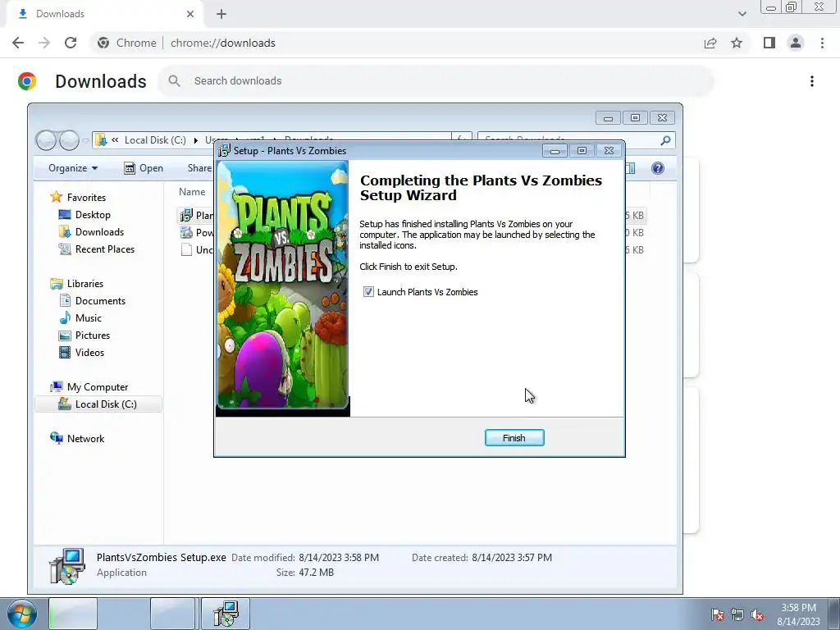The image size is (840, 630).
Task: Open Explorer Organize menu
Action: pyautogui.click(x=73, y=168)
